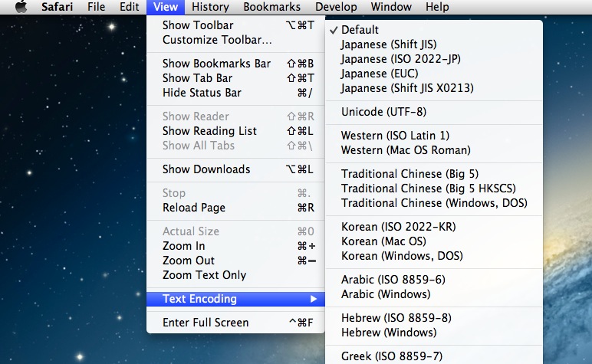Select Arabic (Windows) encoding
592x364 pixels.
click(x=434, y=294)
